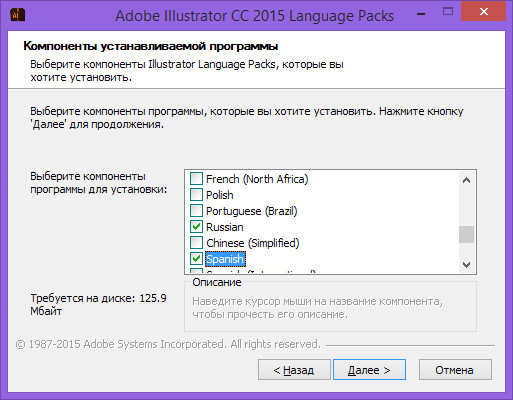513x400 pixels.
Task: Select the Portuguese (Brazil) label
Action: click(252, 211)
